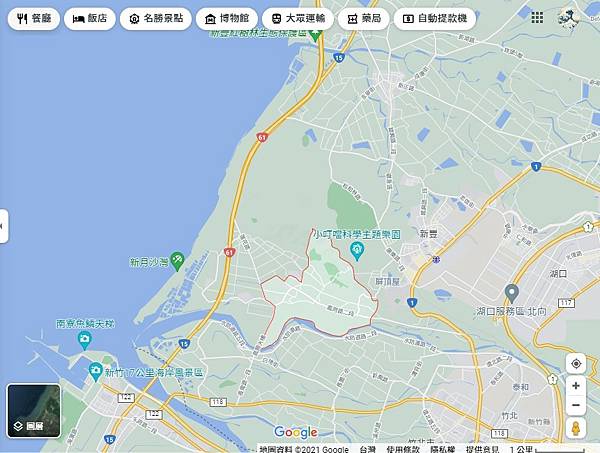Show my current location button

coord(576,363)
